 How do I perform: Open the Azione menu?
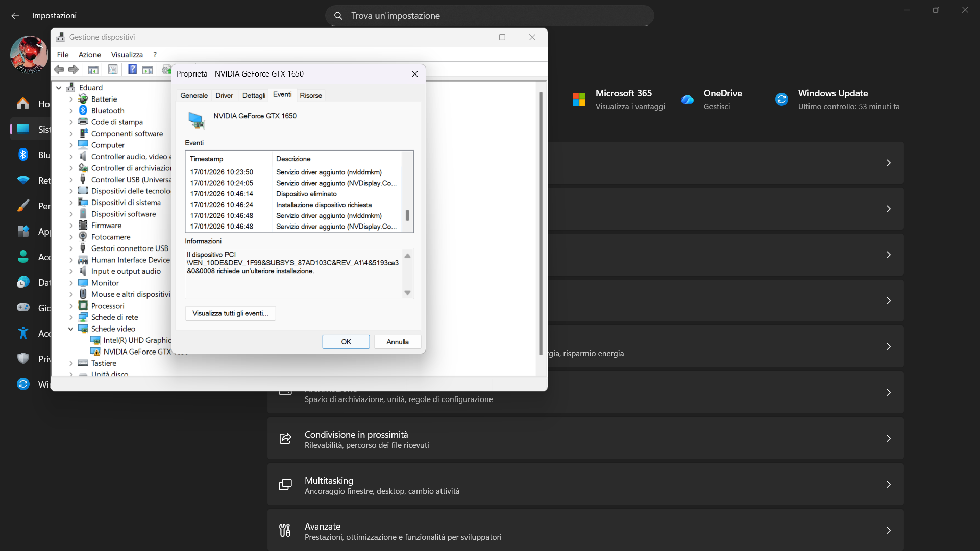tap(90, 54)
